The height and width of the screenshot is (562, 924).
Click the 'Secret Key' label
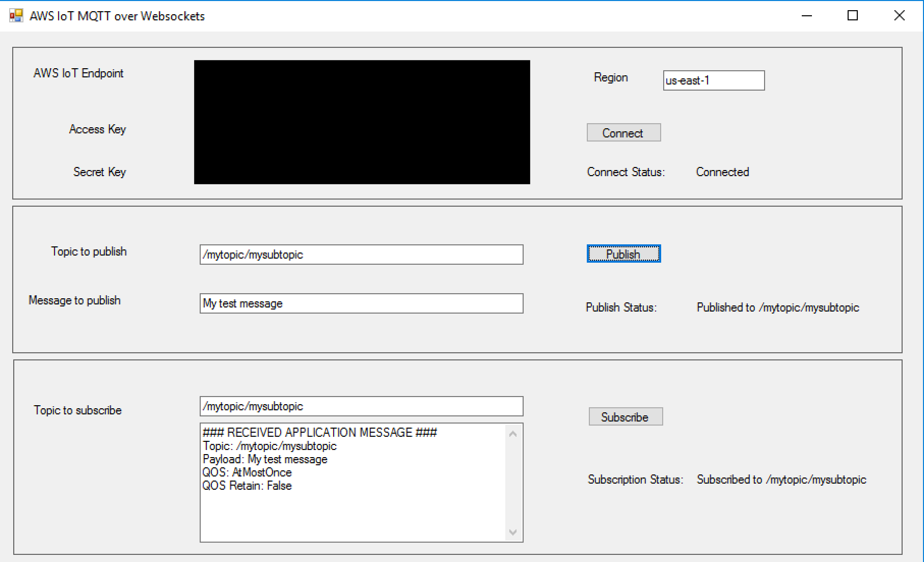[99, 172]
